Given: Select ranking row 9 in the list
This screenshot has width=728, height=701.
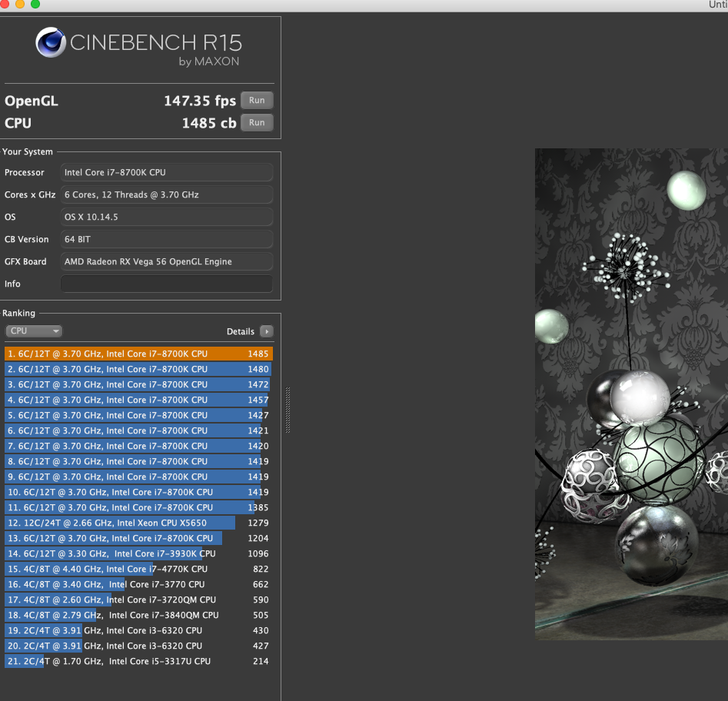Looking at the screenshot, I should [x=138, y=477].
